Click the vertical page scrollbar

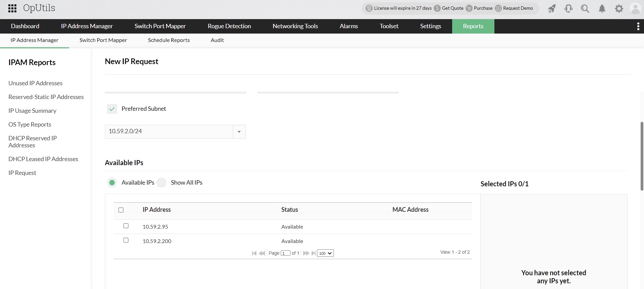[x=642, y=156]
